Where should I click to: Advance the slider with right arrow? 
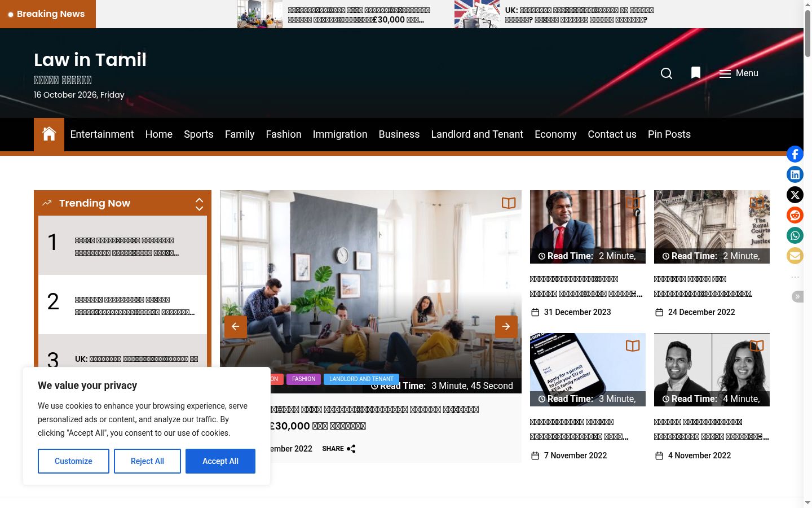coord(506,327)
